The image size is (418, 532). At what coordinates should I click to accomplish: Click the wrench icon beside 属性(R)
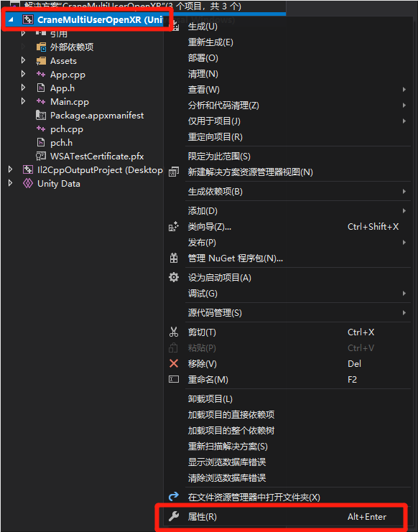[x=174, y=516]
